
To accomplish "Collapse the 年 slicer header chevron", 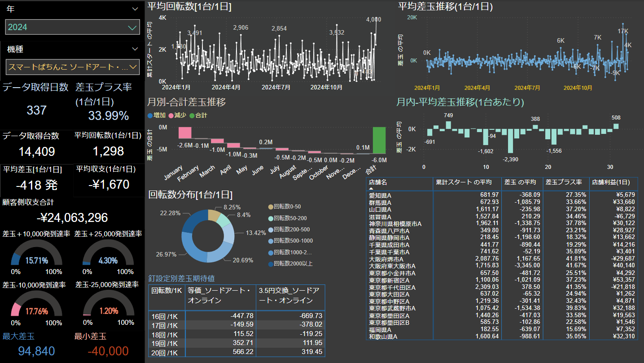I will (x=135, y=9).
